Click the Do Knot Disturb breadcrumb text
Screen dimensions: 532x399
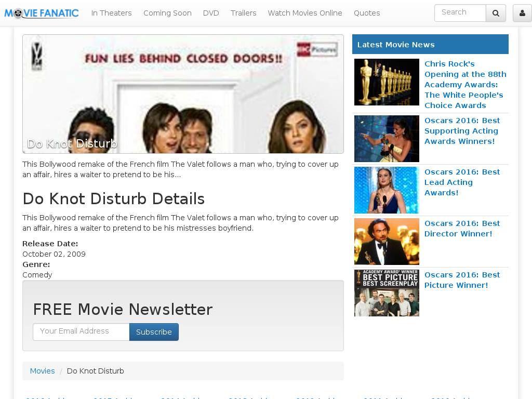(96, 371)
